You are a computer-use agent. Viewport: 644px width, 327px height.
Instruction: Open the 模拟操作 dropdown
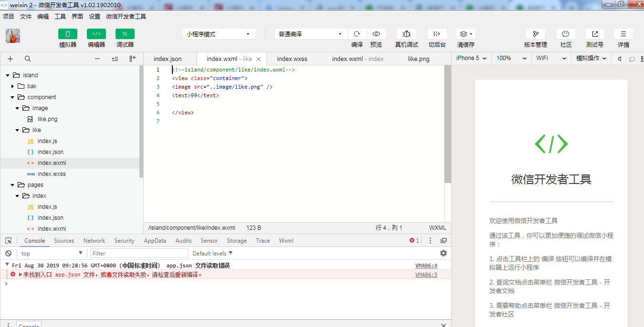pyautogui.click(x=591, y=58)
